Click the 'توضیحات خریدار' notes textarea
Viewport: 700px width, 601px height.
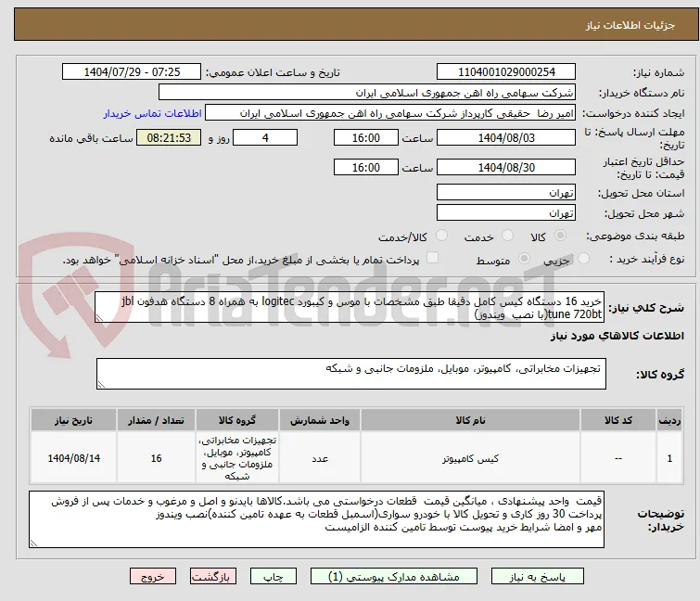(x=316, y=519)
